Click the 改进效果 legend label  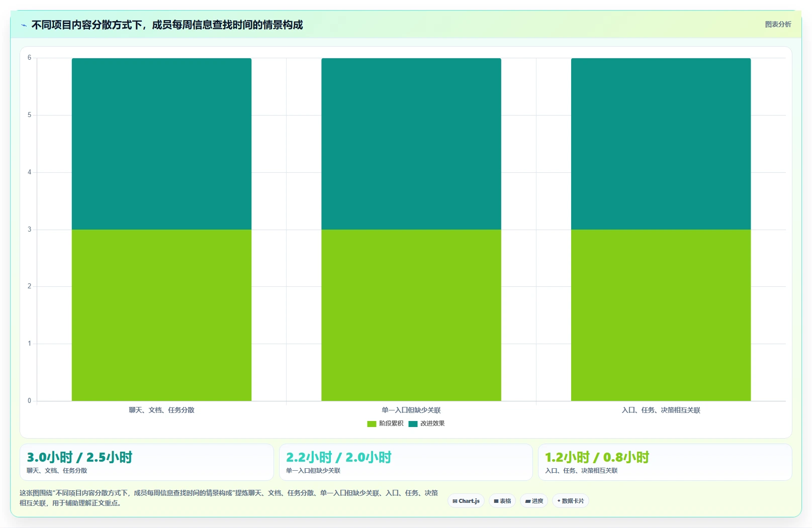click(432, 424)
